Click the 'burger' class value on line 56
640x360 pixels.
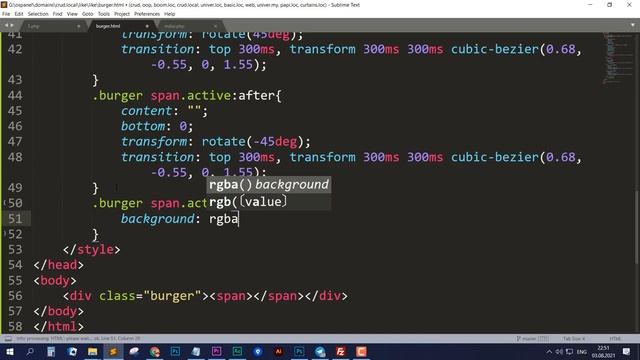[172, 296]
